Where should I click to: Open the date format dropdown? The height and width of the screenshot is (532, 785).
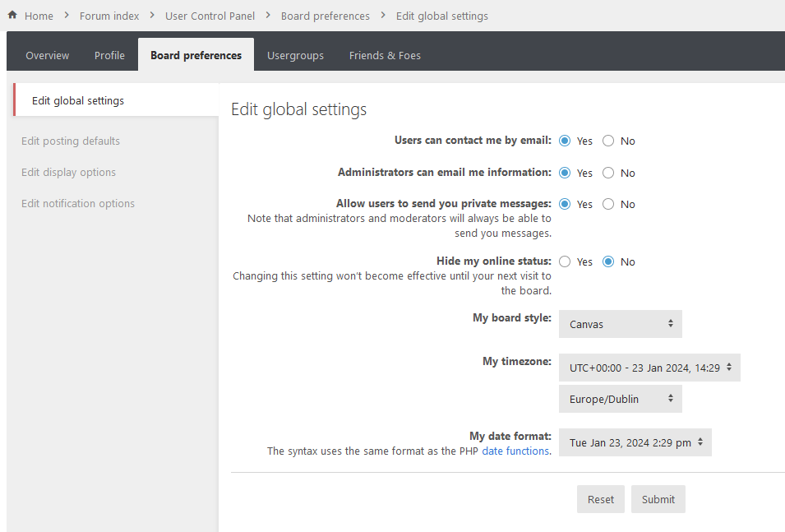click(x=635, y=442)
